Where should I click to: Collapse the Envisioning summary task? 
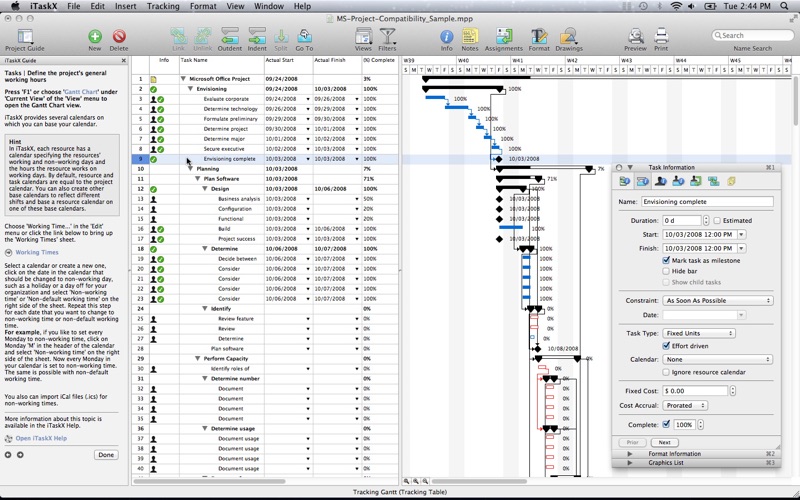tap(190, 89)
